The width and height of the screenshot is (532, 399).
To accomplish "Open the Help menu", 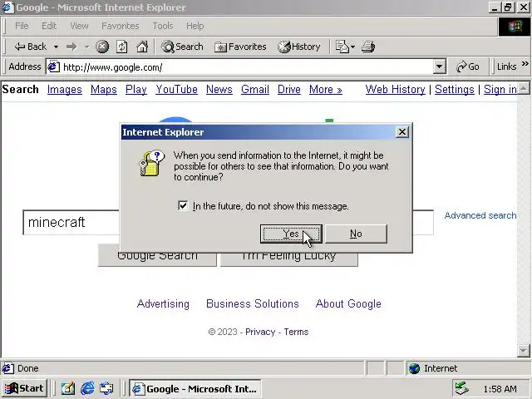I will [x=195, y=26].
